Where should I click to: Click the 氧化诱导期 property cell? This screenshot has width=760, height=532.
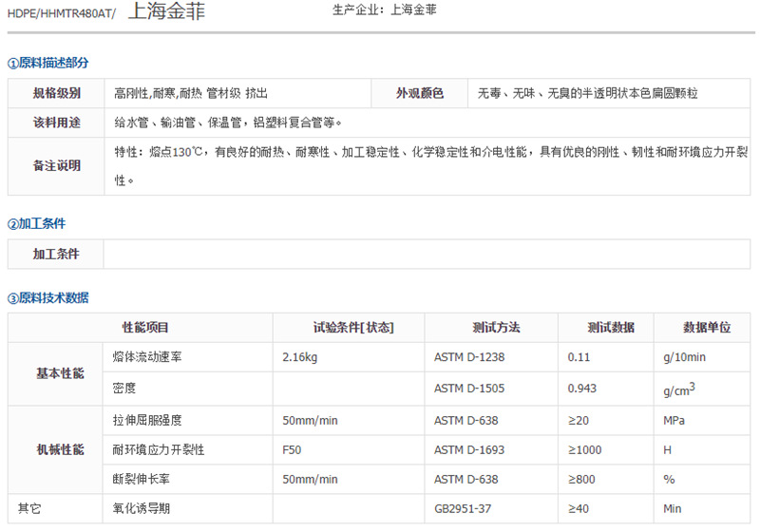(188, 508)
